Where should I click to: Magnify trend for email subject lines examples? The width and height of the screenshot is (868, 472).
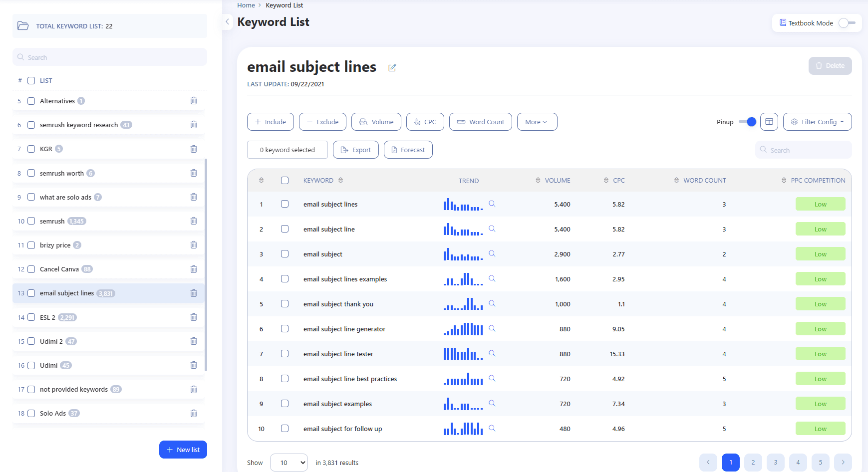[492, 278]
